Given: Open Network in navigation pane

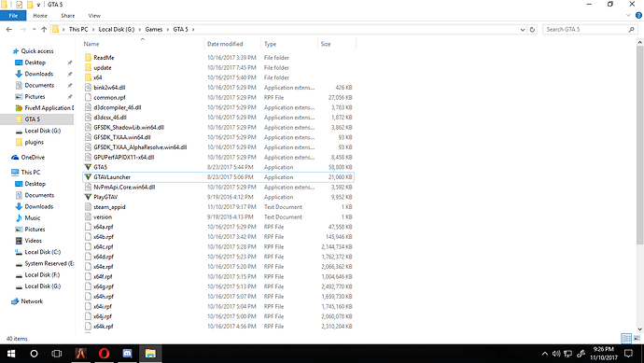Looking at the screenshot, I should pyautogui.click(x=32, y=301).
